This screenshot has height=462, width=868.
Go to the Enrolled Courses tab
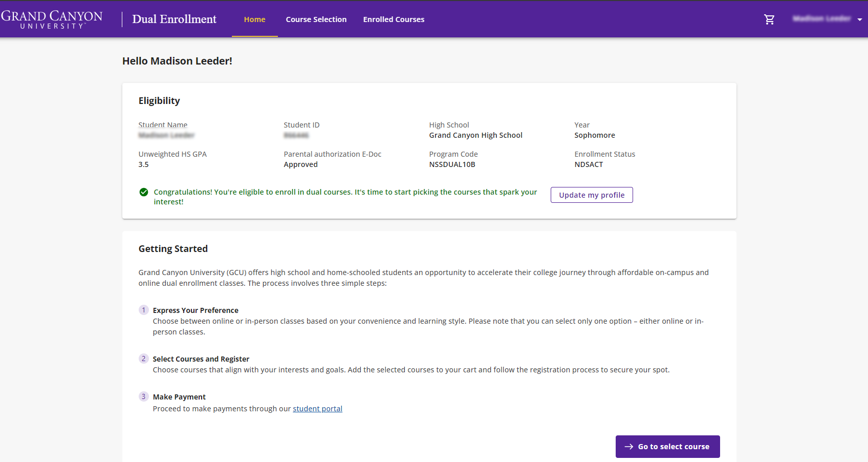pyautogui.click(x=394, y=19)
